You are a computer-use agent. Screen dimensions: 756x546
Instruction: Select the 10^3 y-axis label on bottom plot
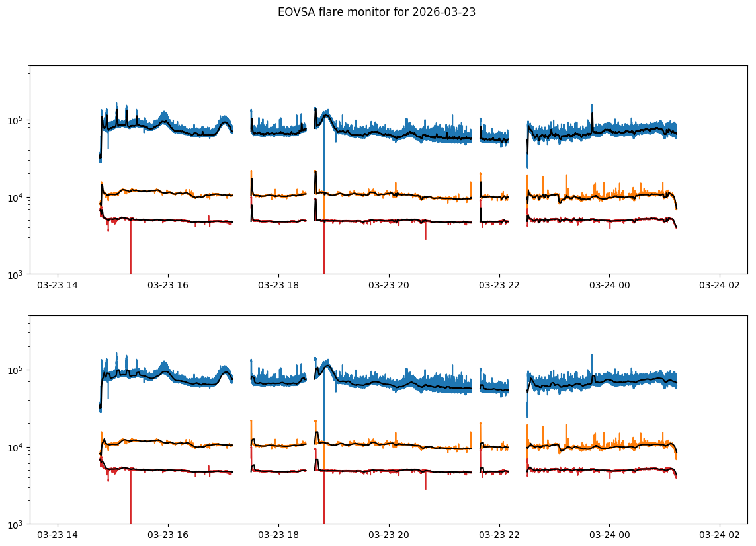click(x=16, y=524)
